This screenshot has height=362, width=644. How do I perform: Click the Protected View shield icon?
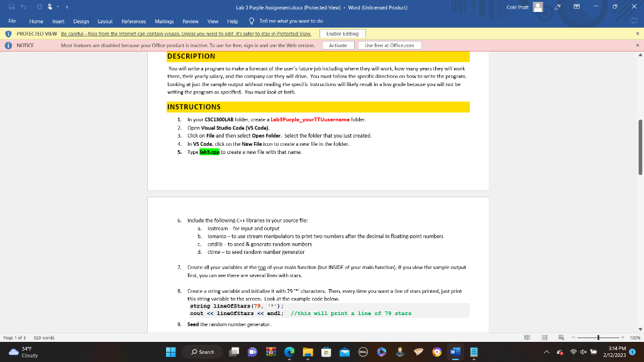(x=8, y=34)
